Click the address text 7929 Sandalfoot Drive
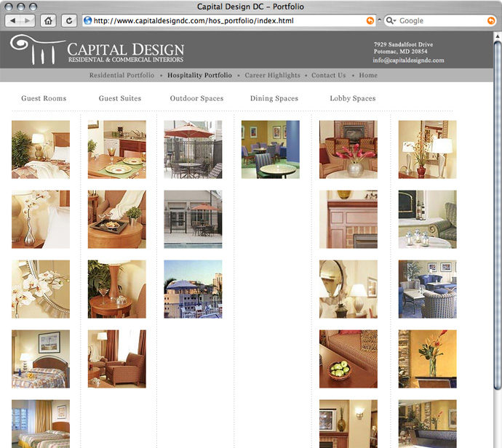The height and width of the screenshot is (448, 502). (x=403, y=44)
